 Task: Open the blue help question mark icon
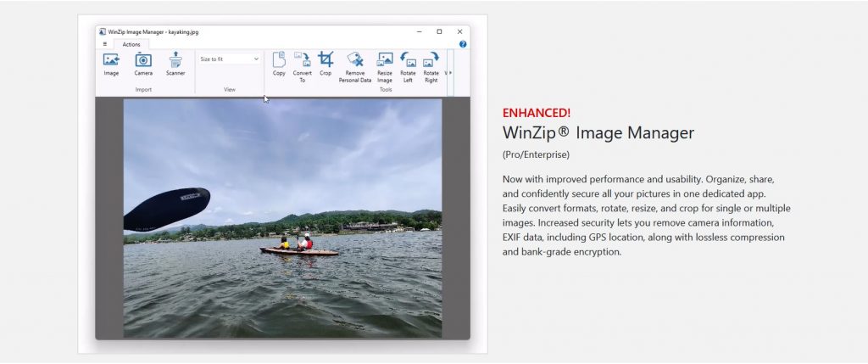point(463,44)
